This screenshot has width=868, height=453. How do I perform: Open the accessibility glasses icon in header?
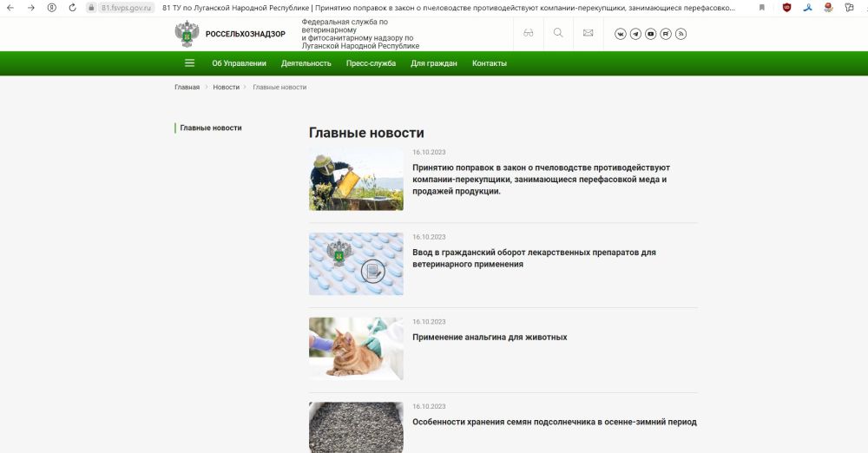(x=528, y=33)
